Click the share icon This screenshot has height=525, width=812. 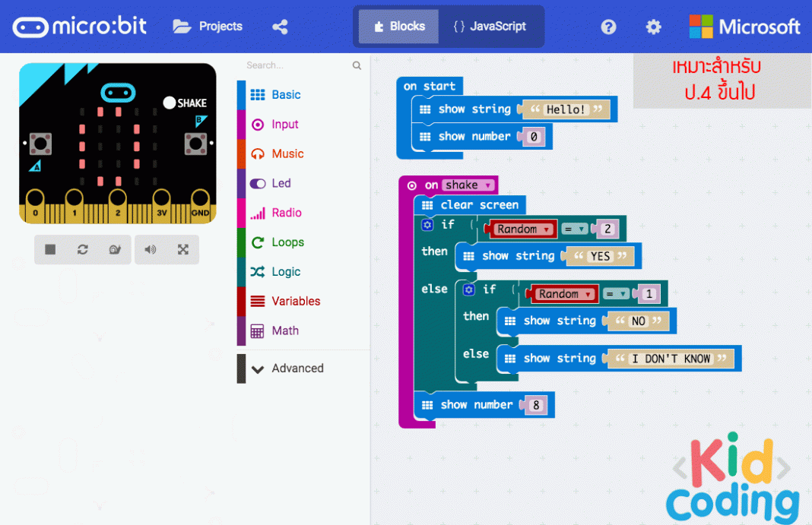pyautogui.click(x=280, y=26)
